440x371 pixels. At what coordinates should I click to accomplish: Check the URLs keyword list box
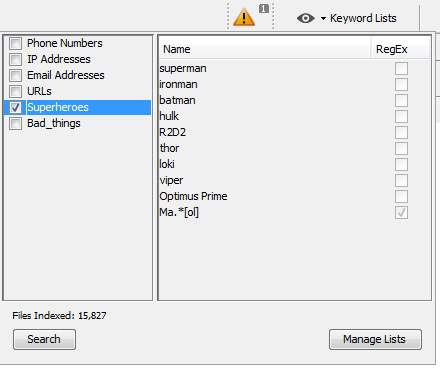point(15,91)
